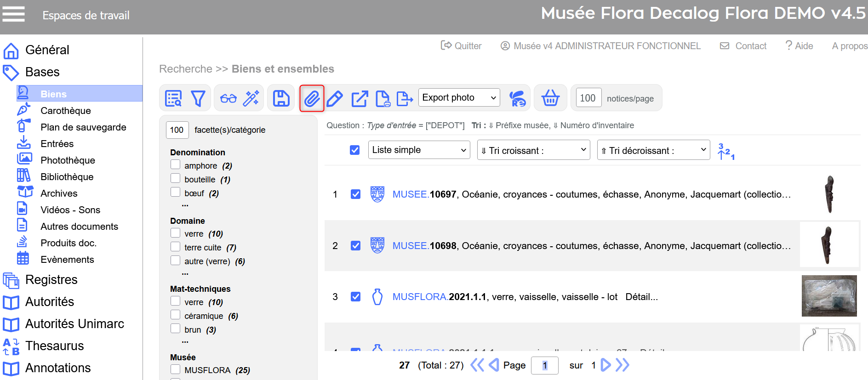
Task: Check the amphore denomination facet
Action: point(175,164)
